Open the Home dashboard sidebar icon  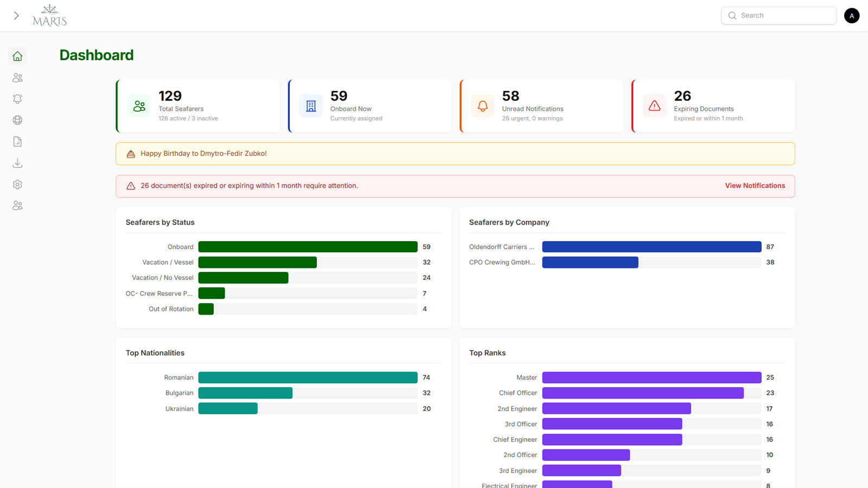tap(17, 56)
